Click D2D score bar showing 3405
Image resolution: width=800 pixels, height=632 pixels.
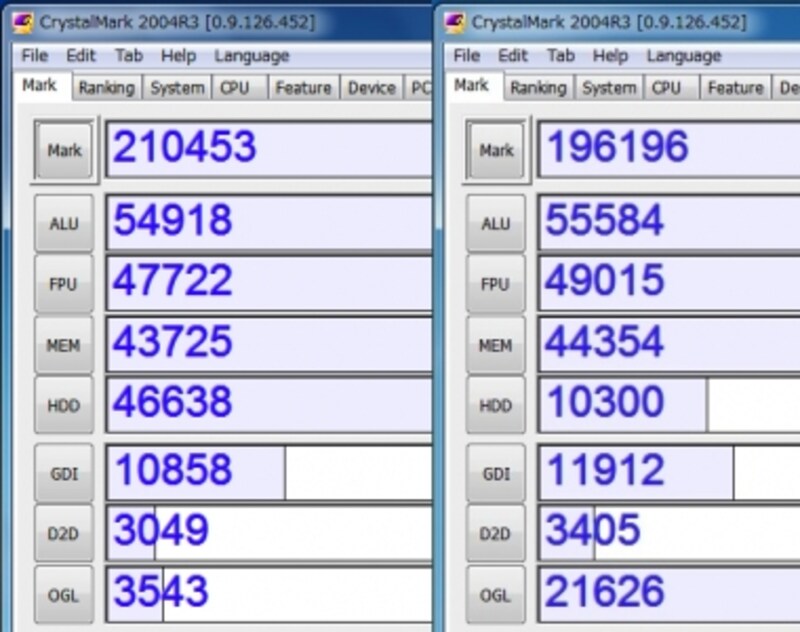pos(669,533)
